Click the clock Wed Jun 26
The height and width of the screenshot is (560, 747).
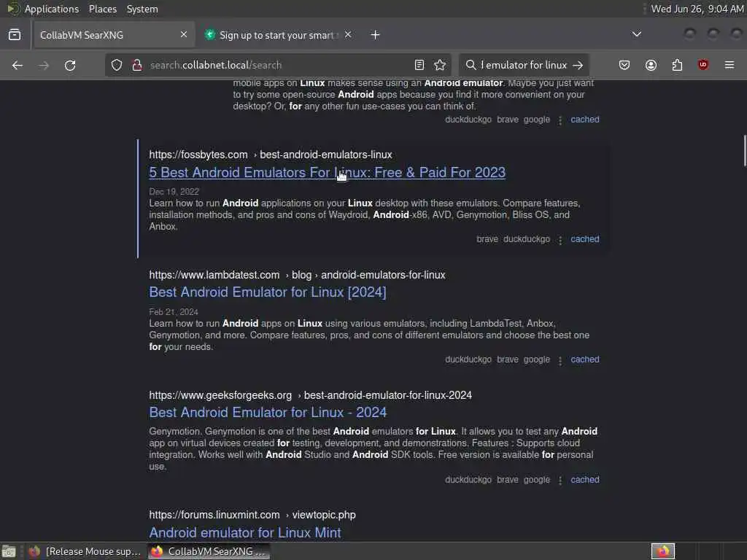tap(697, 9)
